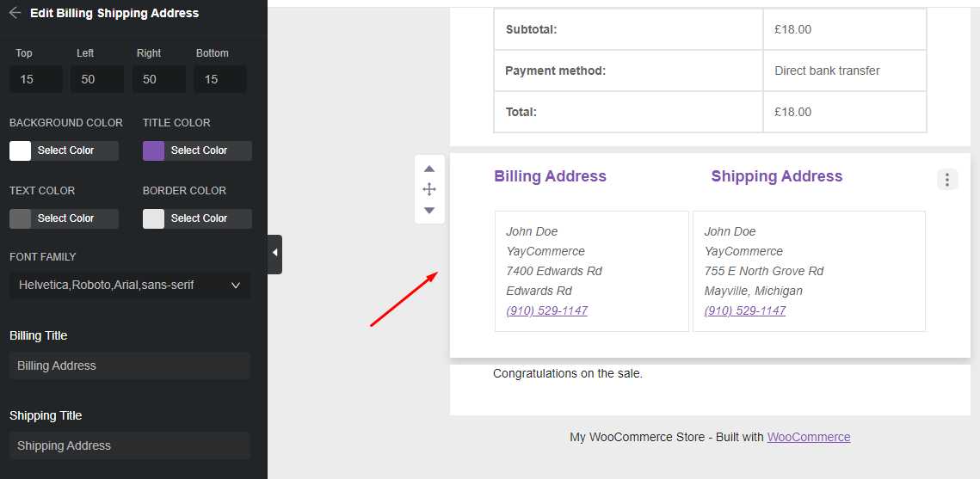The height and width of the screenshot is (479, 980).
Task: Click the Top padding input field
Action: tap(36, 79)
